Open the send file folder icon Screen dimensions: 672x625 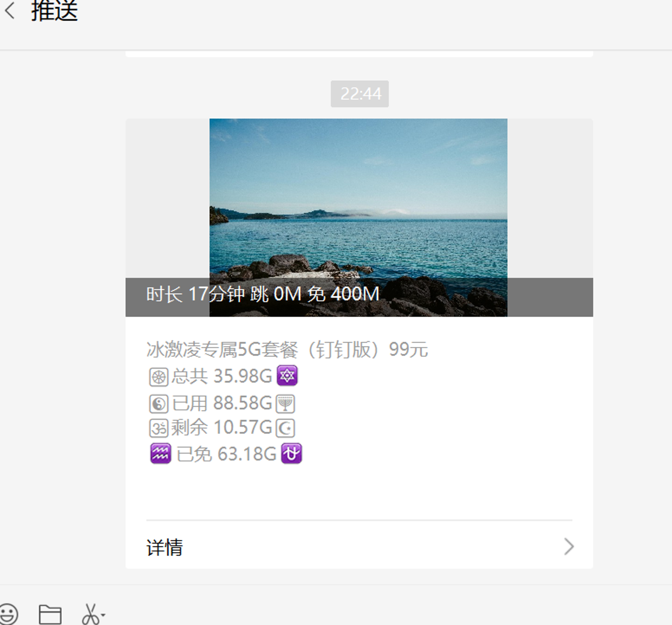click(50, 614)
